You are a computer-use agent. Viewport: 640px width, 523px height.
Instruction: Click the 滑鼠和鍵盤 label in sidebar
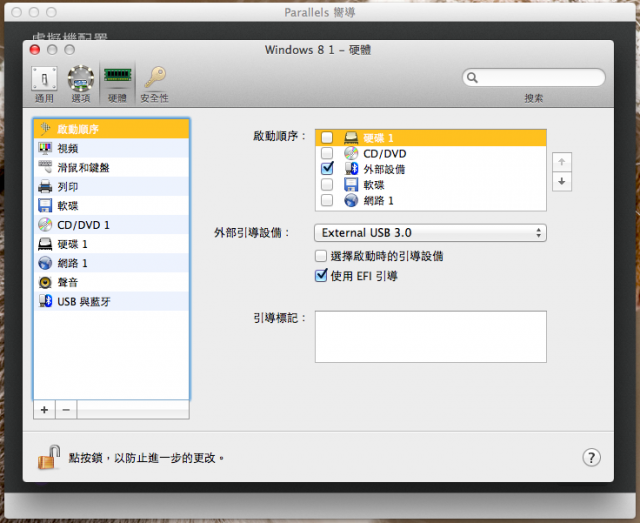83,167
